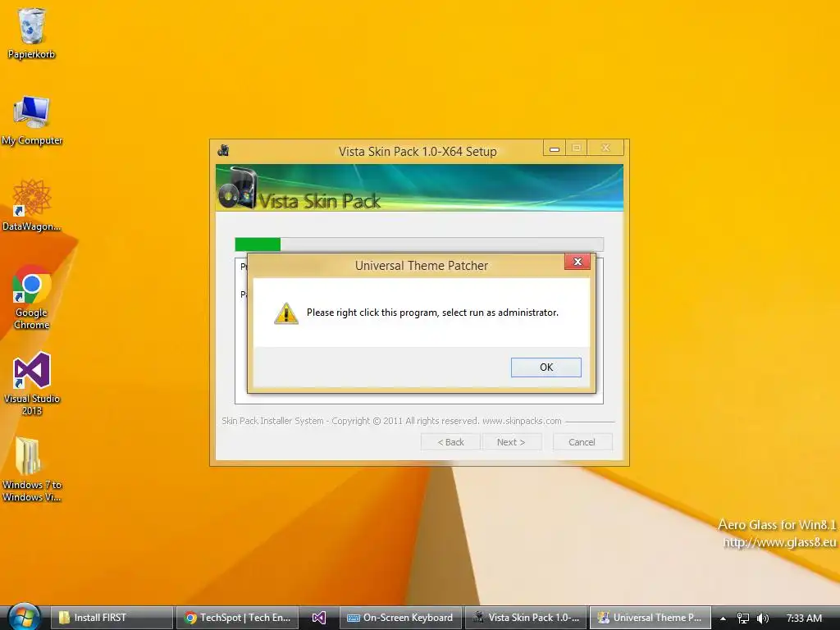Click the Universal Theme Patcher title text
The image size is (840, 630).
click(422, 266)
